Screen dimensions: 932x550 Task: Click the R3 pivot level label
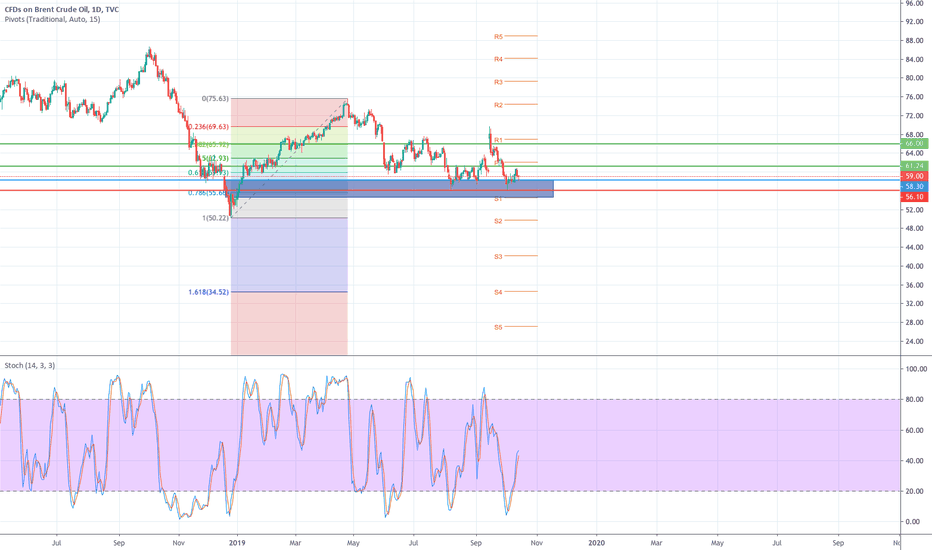(x=498, y=82)
